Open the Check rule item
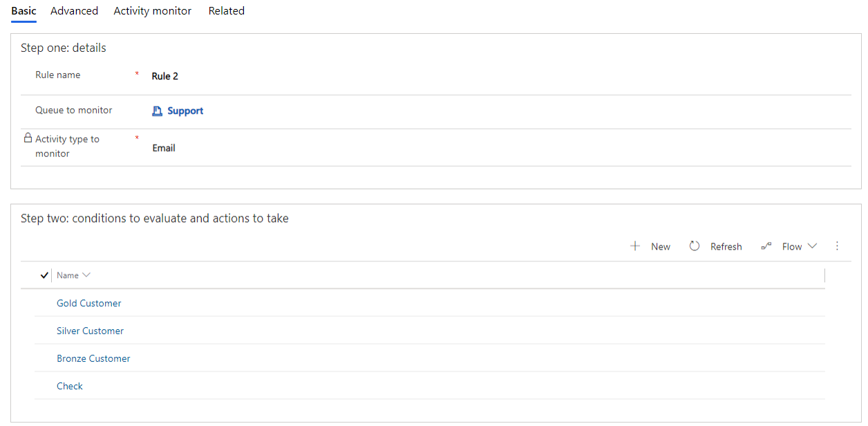This screenshot has height=426, width=868. click(x=69, y=386)
